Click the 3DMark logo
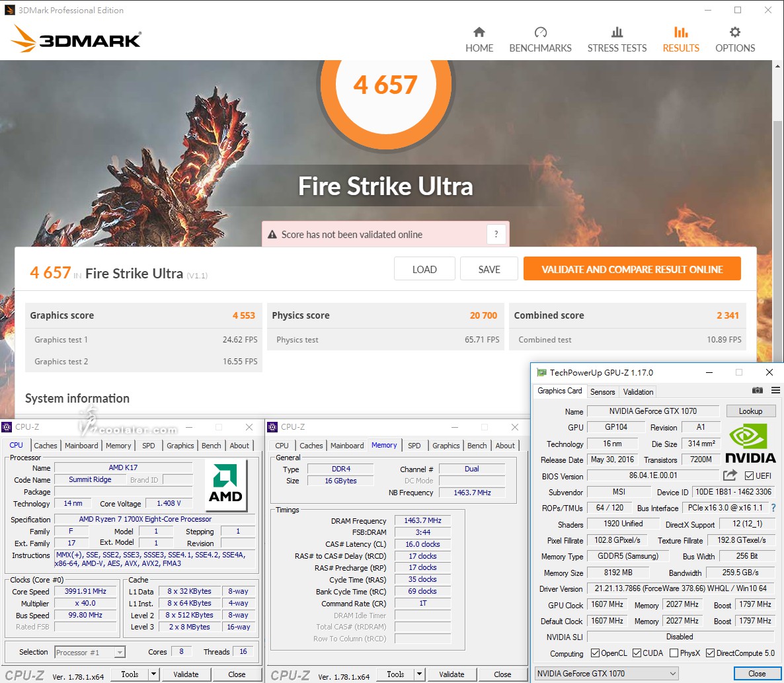Viewport: 784px width, 683px height. click(x=76, y=38)
